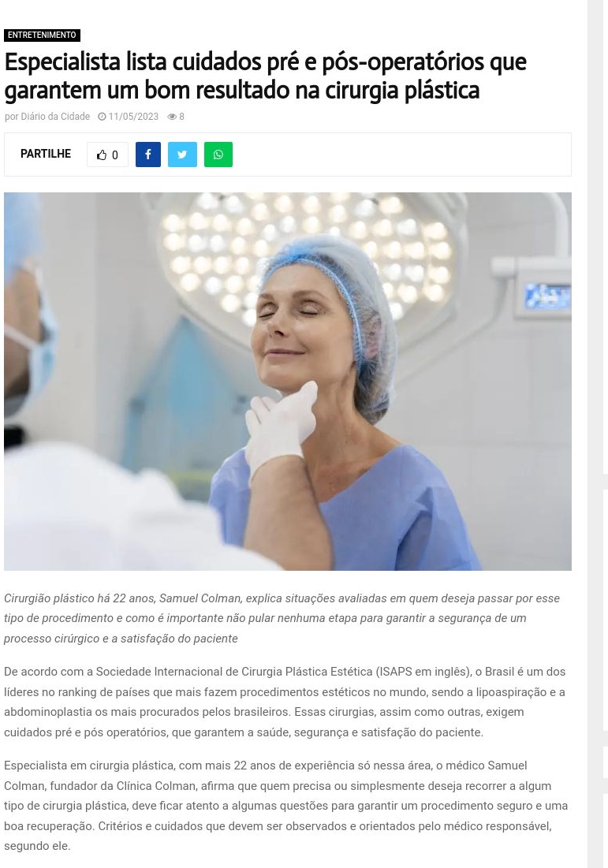The width and height of the screenshot is (608, 868).
Task: Share the article on Twitter
Action: click(x=182, y=155)
